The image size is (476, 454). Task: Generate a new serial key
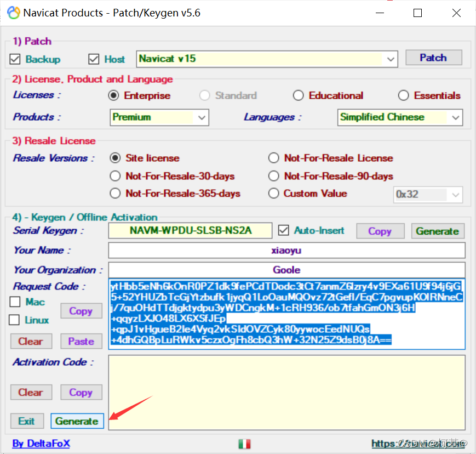click(438, 231)
